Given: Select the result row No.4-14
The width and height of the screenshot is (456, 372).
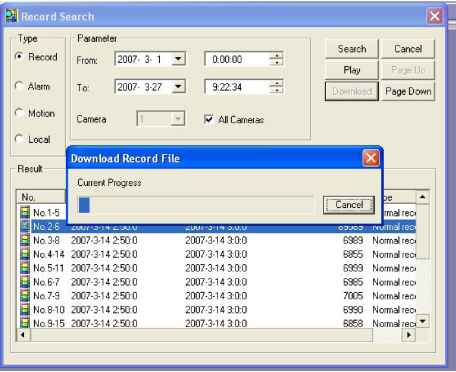Looking at the screenshot, I should point(217,254).
